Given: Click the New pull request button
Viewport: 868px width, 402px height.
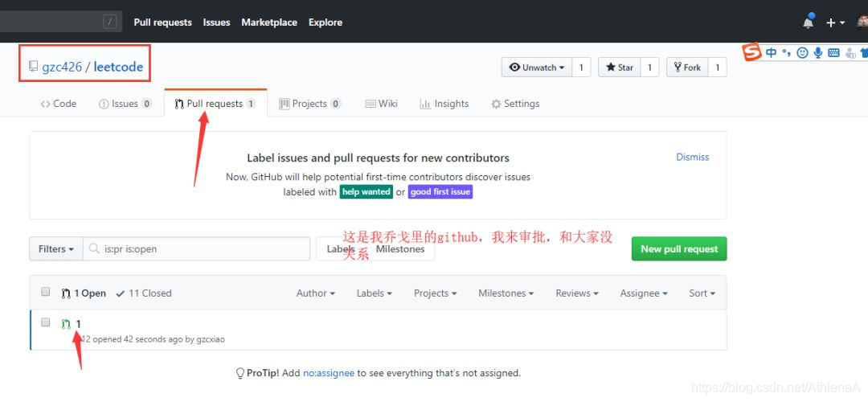Looking at the screenshot, I should (x=679, y=249).
